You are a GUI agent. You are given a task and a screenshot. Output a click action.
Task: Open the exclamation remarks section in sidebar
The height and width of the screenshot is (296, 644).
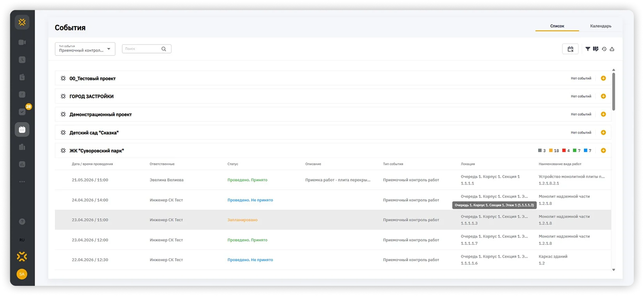22,95
